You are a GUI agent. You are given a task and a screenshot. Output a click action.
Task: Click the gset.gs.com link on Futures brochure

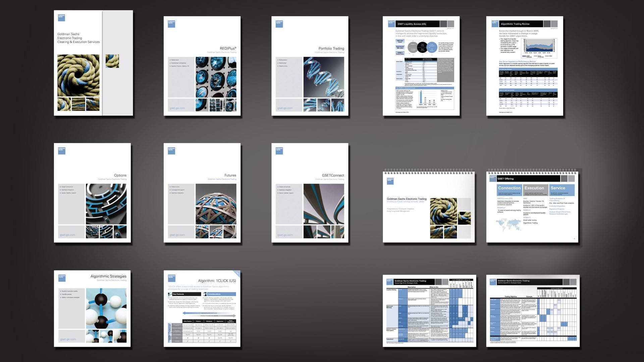point(177,235)
